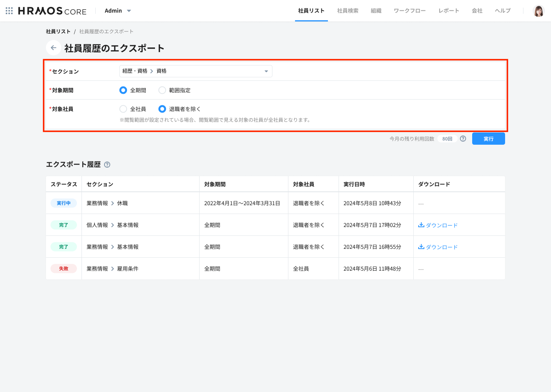This screenshot has height=392, width=551.
Task: Enable the 全期間 option for 対象期間
Action: click(x=123, y=90)
